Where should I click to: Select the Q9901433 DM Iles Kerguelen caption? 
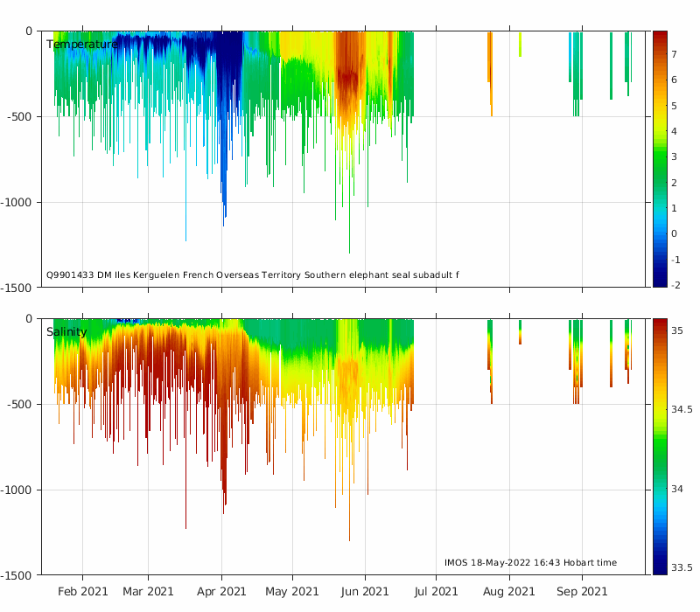click(252, 275)
